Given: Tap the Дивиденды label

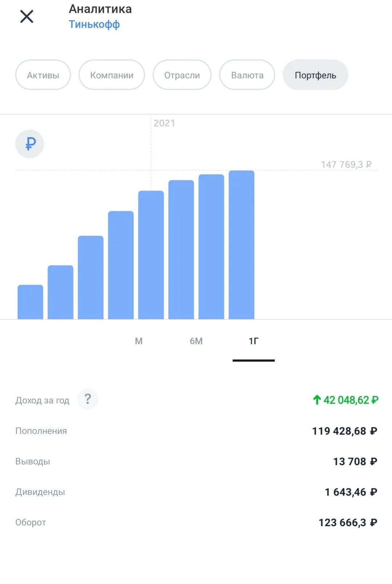Looking at the screenshot, I should (x=40, y=492).
